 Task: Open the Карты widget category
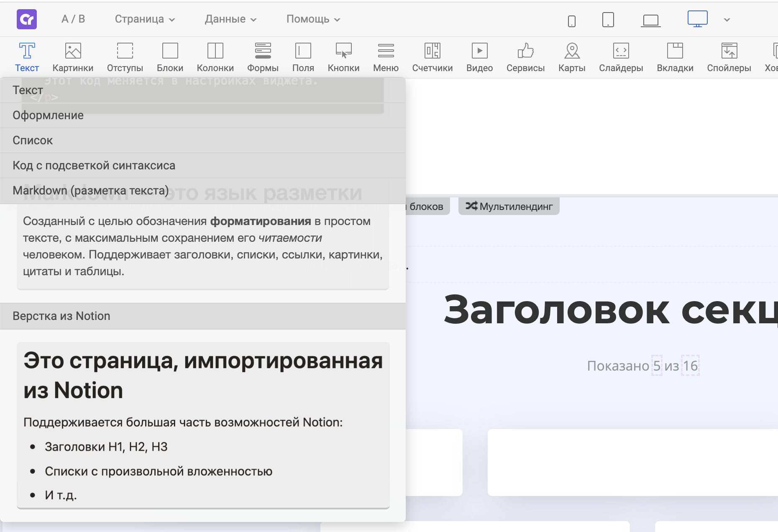tap(572, 58)
